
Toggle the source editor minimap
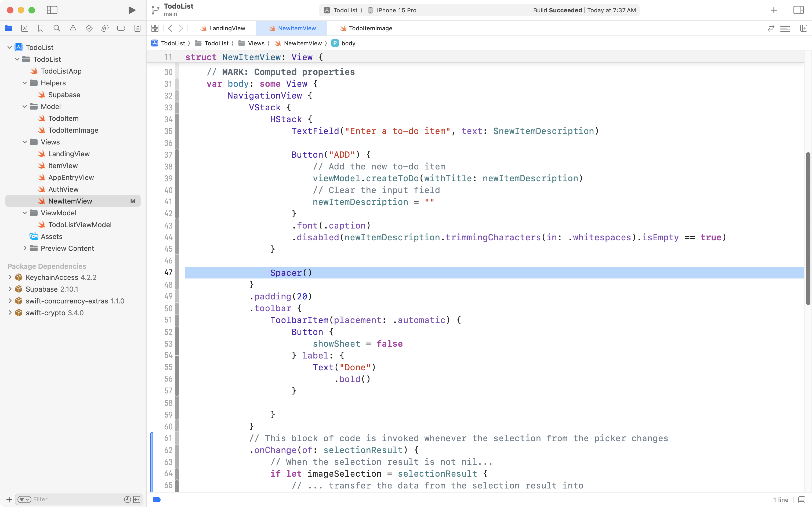click(x=785, y=28)
